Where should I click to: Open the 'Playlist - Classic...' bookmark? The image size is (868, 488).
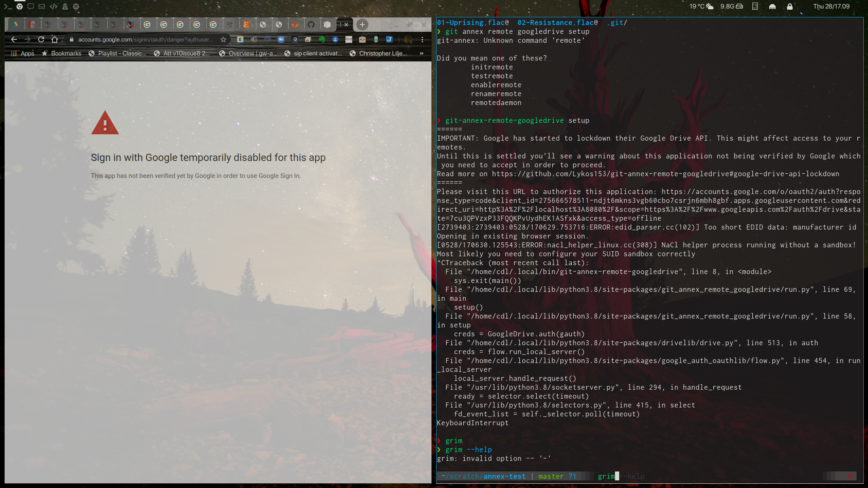117,53
